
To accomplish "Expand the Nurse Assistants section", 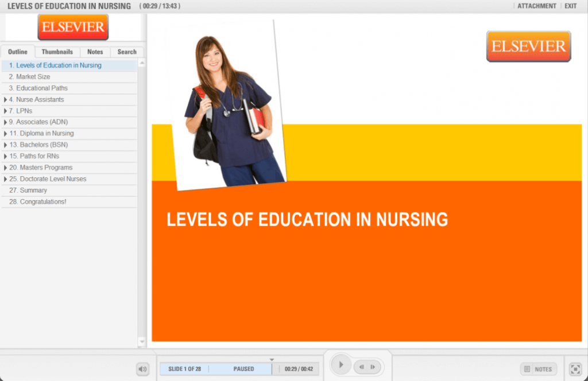I will [x=5, y=100].
